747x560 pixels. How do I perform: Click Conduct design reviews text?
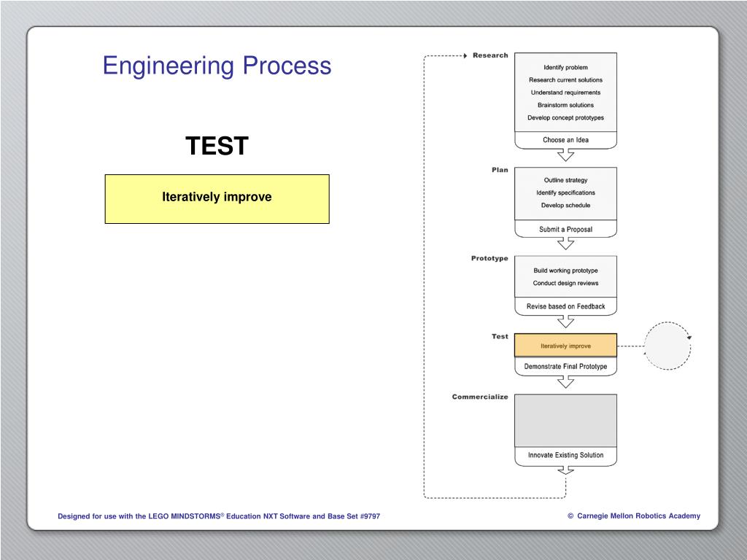(565, 283)
